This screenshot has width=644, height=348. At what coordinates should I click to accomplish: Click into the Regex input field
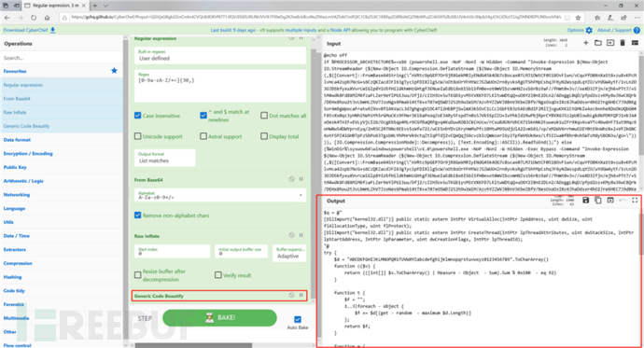219,85
